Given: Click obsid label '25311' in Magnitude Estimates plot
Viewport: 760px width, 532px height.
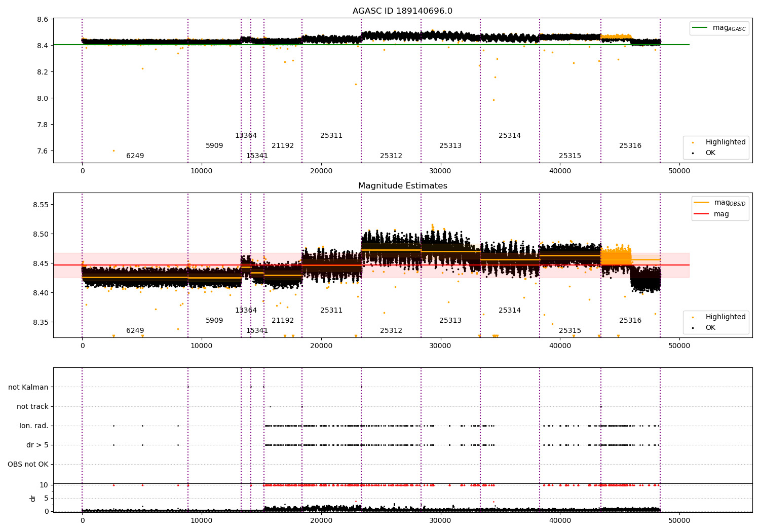Looking at the screenshot, I should pyautogui.click(x=331, y=311).
